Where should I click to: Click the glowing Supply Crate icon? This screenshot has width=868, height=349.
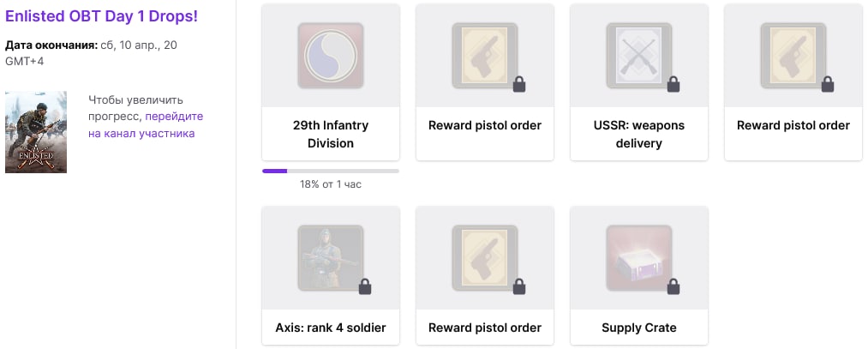(x=639, y=257)
